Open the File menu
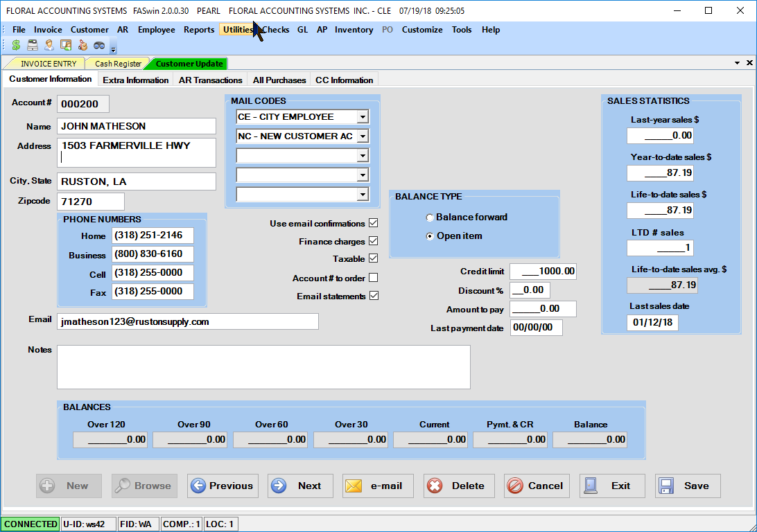757x532 pixels. point(19,29)
